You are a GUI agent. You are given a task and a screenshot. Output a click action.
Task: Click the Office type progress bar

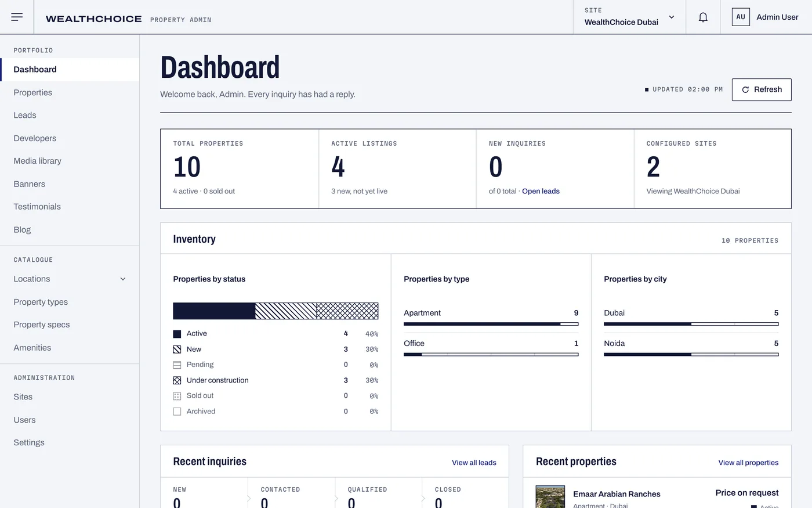coord(491,354)
